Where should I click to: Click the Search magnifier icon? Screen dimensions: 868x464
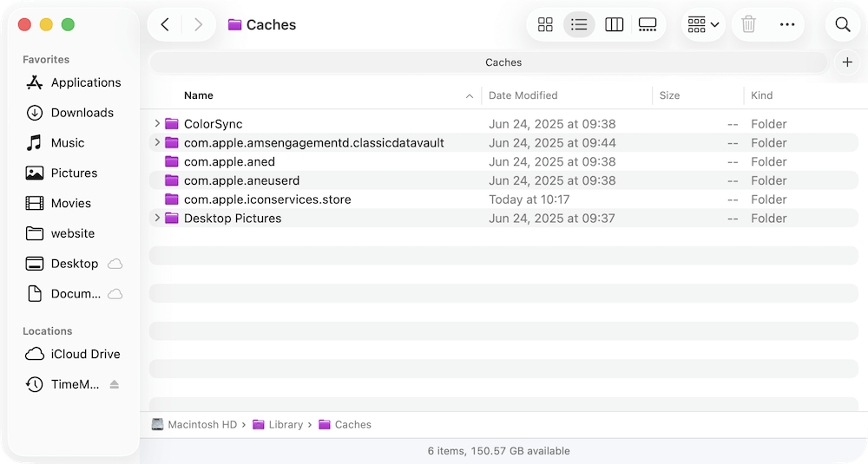[843, 24]
